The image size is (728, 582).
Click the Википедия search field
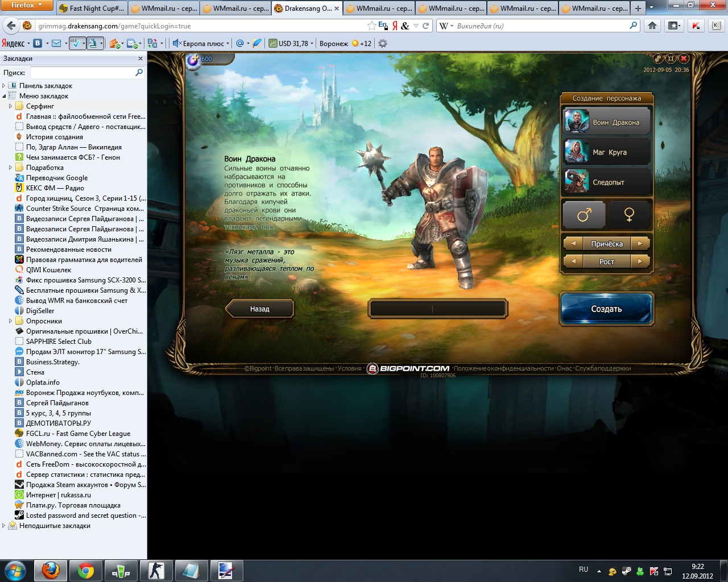[540, 26]
